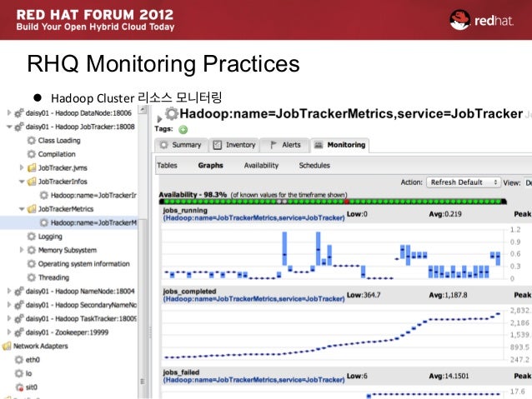The width and height of the screenshot is (532, 399).
Task: Switch to the Tables subtab
Action: pos(167,166)
